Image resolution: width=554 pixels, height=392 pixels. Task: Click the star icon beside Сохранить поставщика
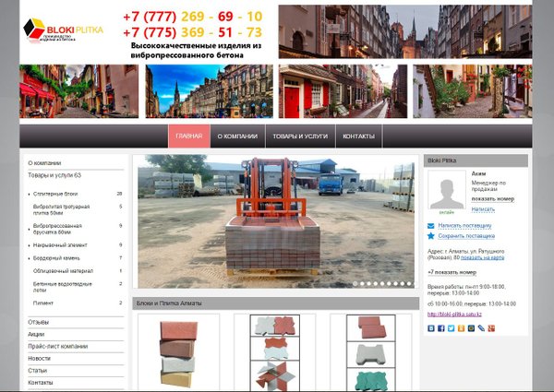[431, 236]
